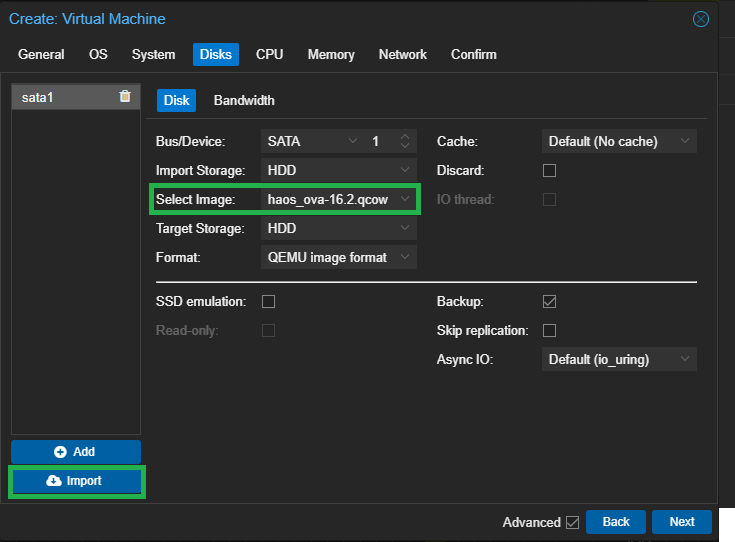Image resolution: width=735 pixels, height=542 pixels.
Task: Toggle SSD emulation checkbox
Action: (268, 301)
